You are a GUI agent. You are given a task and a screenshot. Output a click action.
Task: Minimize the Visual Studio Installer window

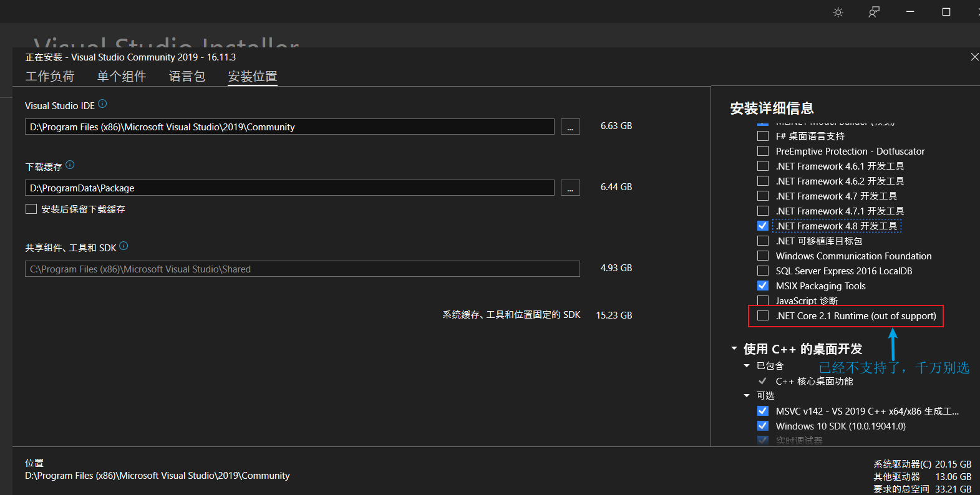coord(910,12)
